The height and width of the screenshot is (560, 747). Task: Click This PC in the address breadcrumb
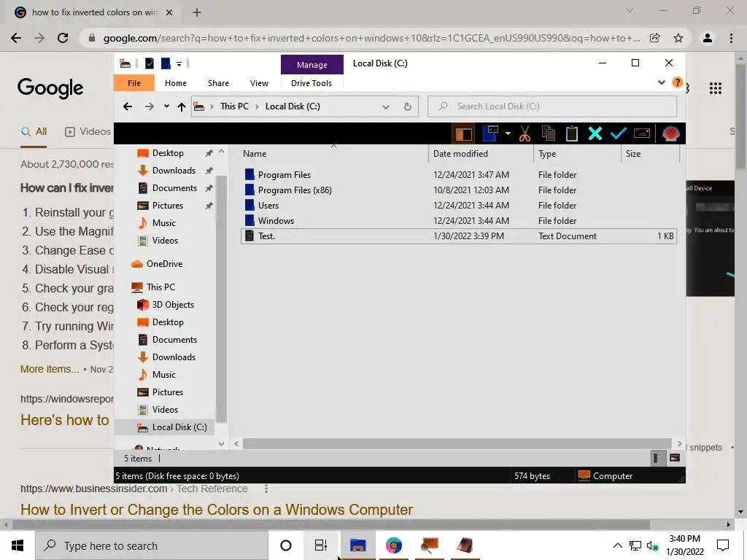click(x=234, y=106)
